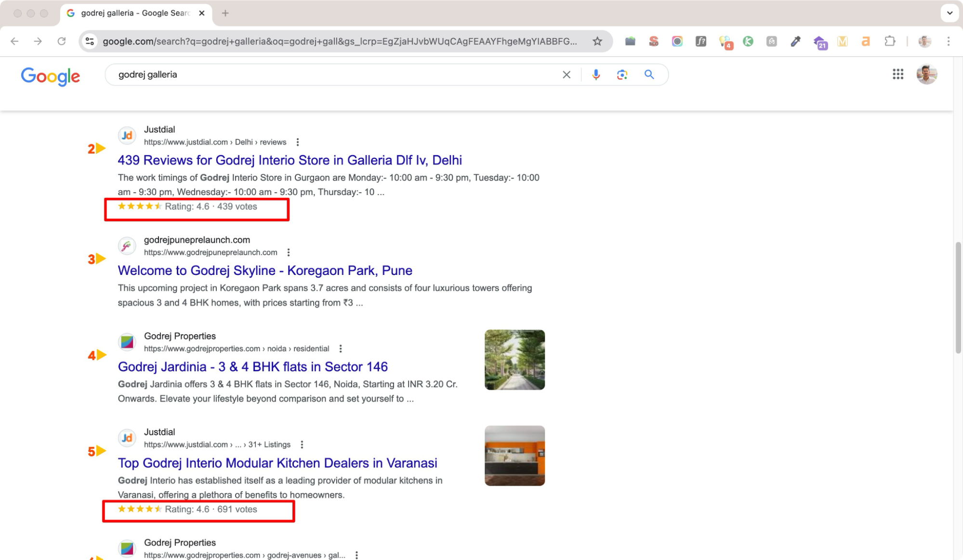
Task: Click the profile avatar picture
Action: [926, 75]
